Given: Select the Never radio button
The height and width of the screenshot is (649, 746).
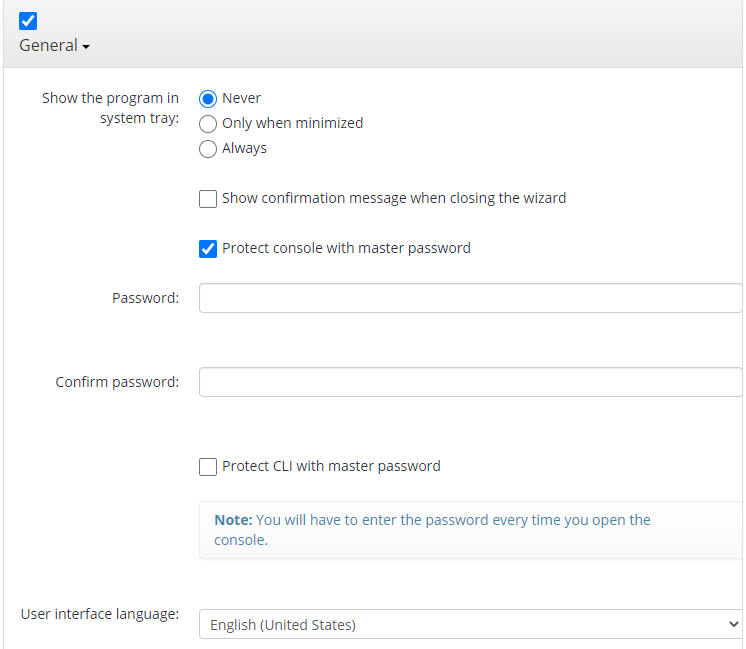Looking at the screenshot, I should click(208, 99).
